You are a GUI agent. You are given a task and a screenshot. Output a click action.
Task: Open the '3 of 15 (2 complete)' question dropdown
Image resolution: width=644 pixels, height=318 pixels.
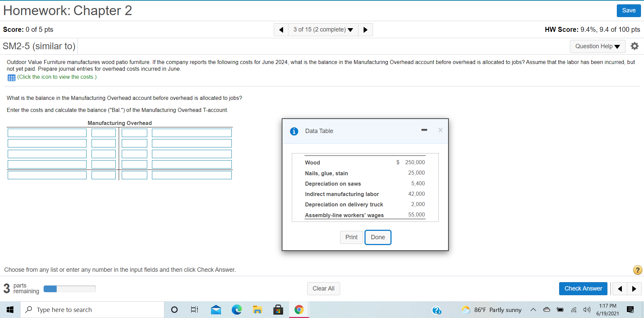[323, 30]
